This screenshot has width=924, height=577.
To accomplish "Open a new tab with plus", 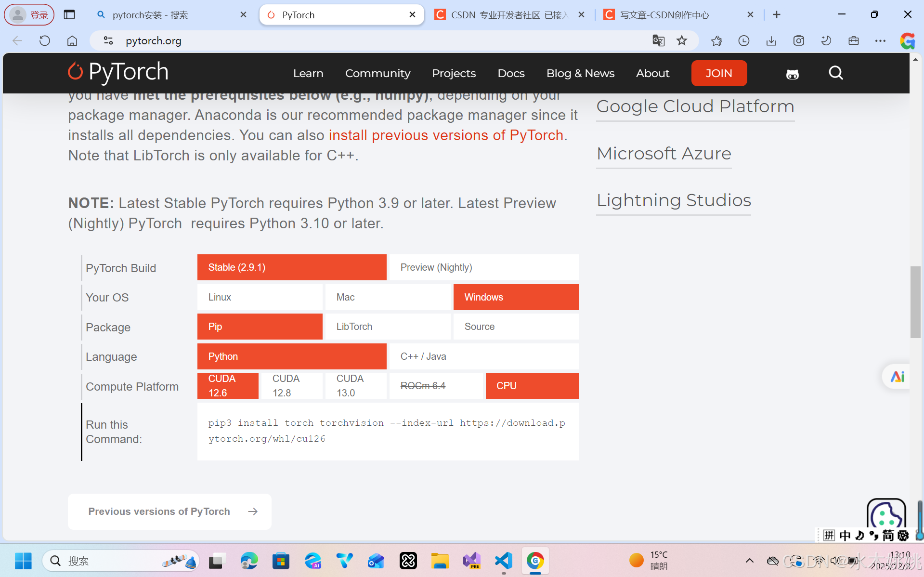I will 777,15.
